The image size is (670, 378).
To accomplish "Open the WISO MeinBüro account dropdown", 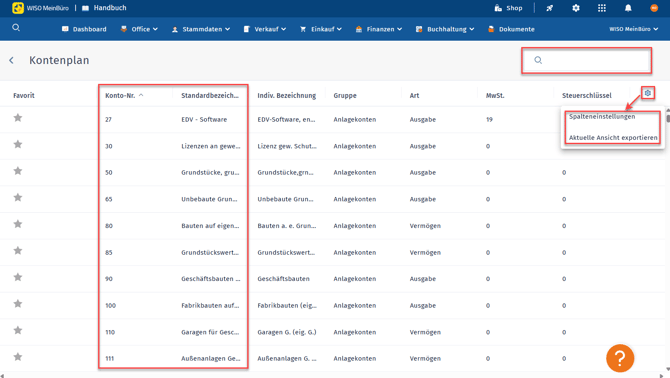I will [633, 29].
